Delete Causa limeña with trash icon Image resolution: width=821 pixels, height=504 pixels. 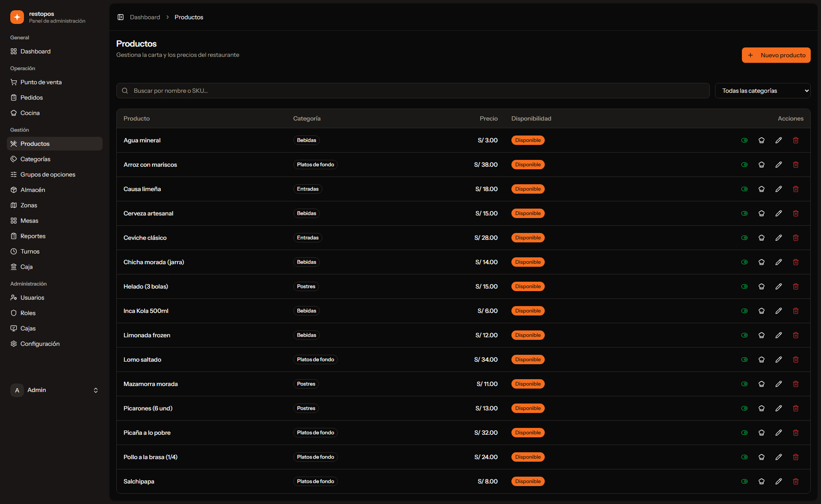coord(796,189)
